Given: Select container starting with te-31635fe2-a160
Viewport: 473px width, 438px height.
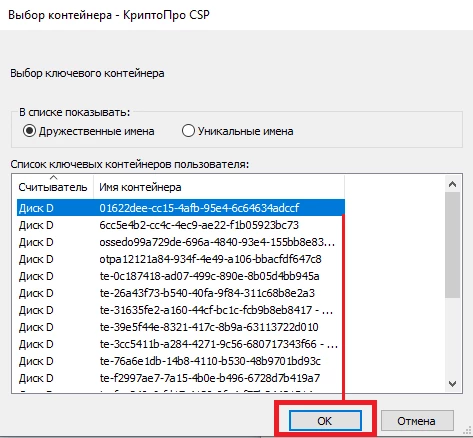Looking at the screenshot, I should point(181,310).
